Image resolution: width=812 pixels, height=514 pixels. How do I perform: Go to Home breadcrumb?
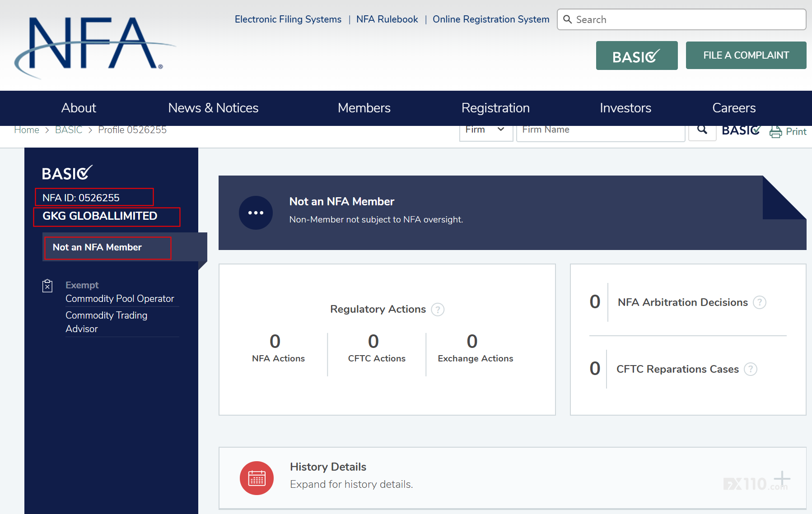click(27, 130)
